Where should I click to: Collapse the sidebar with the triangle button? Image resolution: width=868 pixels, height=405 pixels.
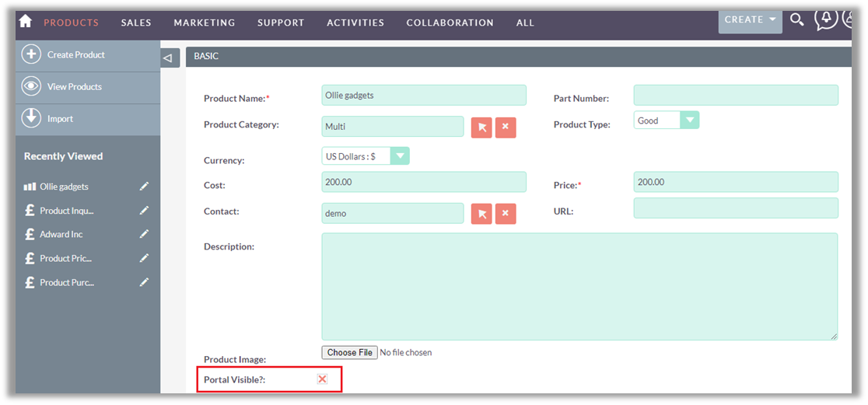click(167, 58)
